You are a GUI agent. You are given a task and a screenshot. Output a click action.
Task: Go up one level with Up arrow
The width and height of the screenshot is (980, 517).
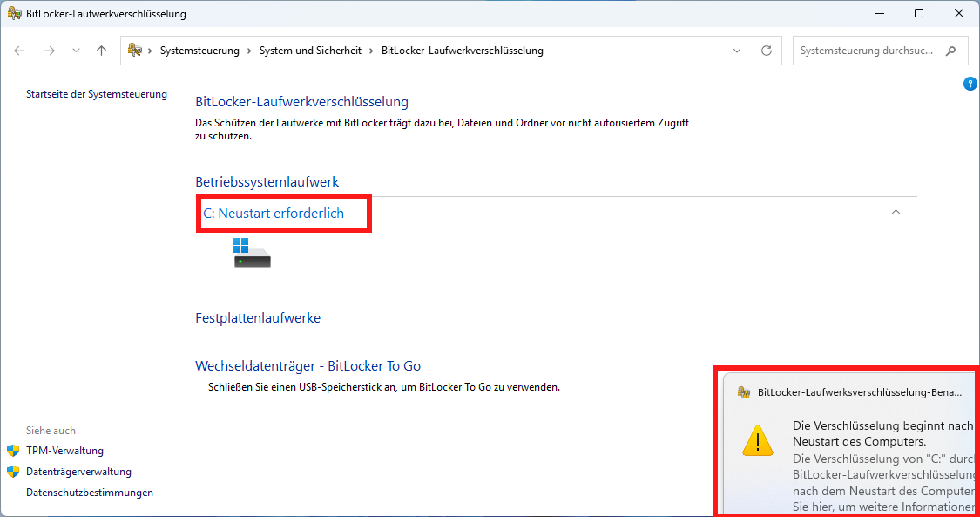click(x=101, y=51)
